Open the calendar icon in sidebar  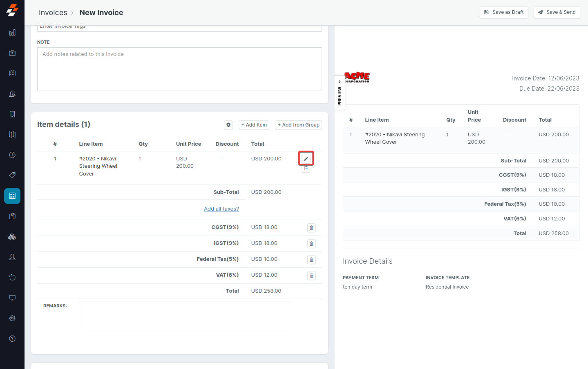12,73
